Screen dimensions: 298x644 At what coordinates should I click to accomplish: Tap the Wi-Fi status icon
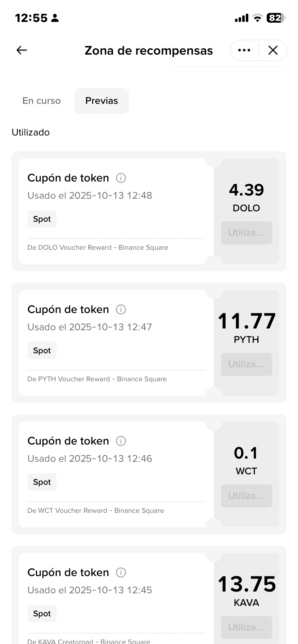[257, 18]
